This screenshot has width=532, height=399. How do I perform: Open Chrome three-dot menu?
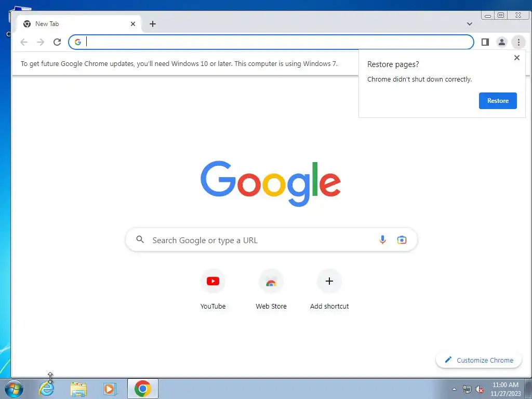(518, 42)
